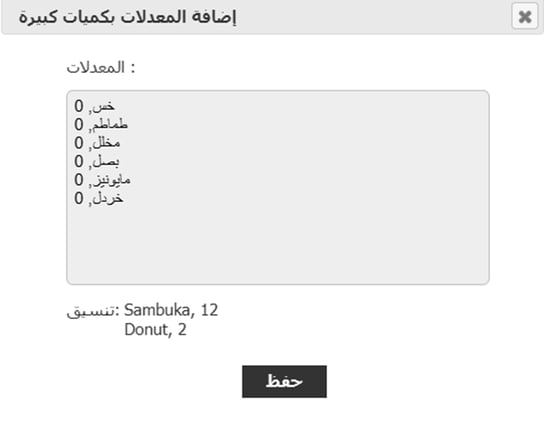Screen dimensions: 544x425
Task: Place cursor on the خردل line
Action: pyautogui.click(x=99, y=198)
